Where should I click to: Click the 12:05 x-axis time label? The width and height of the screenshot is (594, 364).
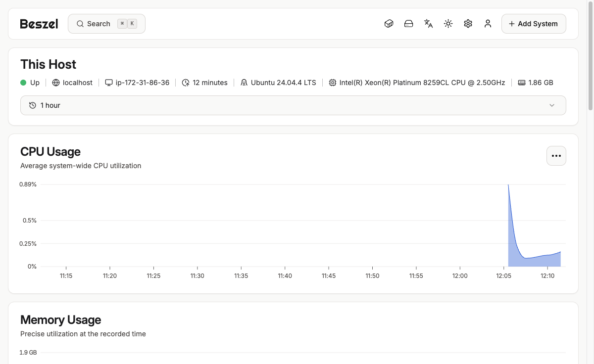click(504, 276)
